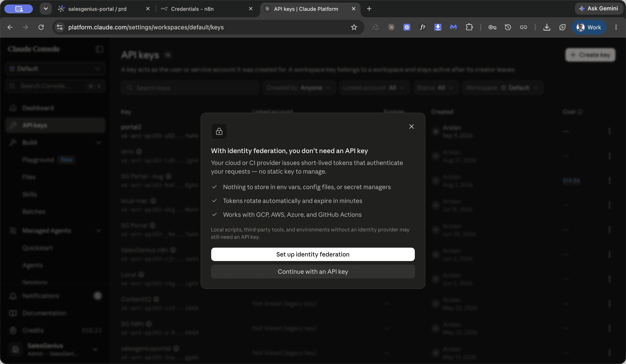626x364 pixels.
Task: Reload the current page
Action: pos(41,27)
